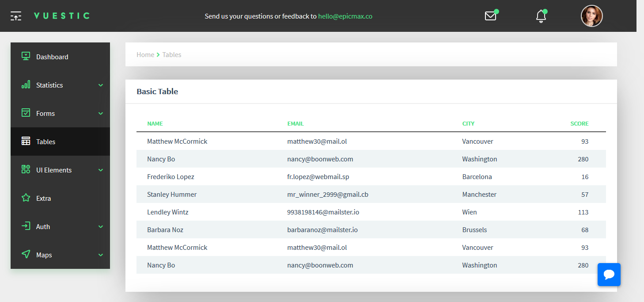
Task: Click the SCORE column header
Action: (x=579, y=124)
